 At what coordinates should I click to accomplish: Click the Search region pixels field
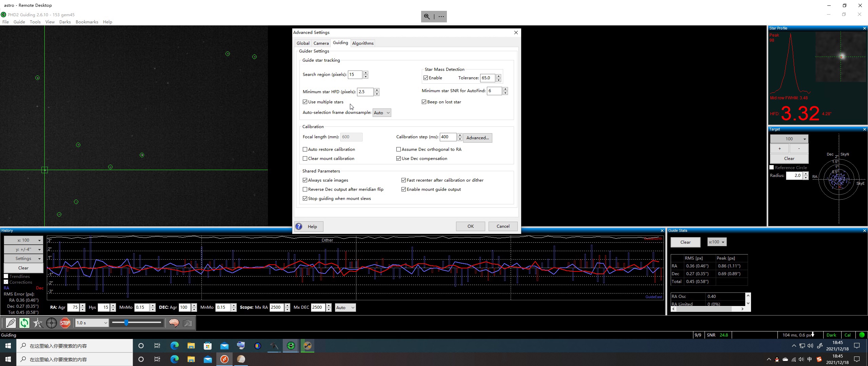pyautogui.click(x=355, y=75)
